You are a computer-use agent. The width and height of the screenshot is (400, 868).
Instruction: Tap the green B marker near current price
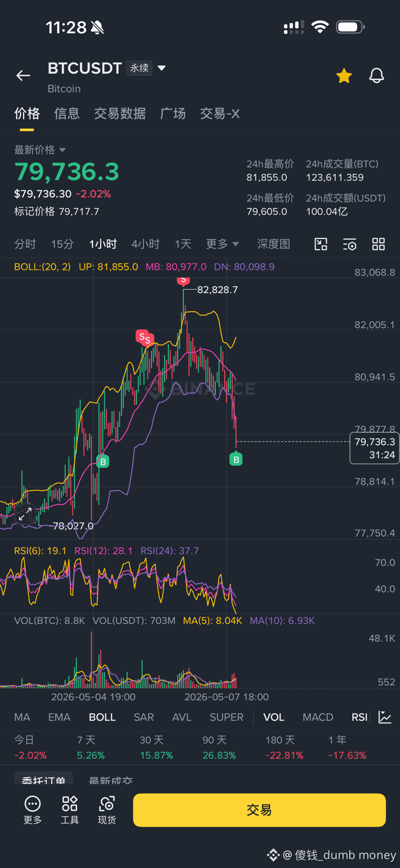[x=236, y=459]
